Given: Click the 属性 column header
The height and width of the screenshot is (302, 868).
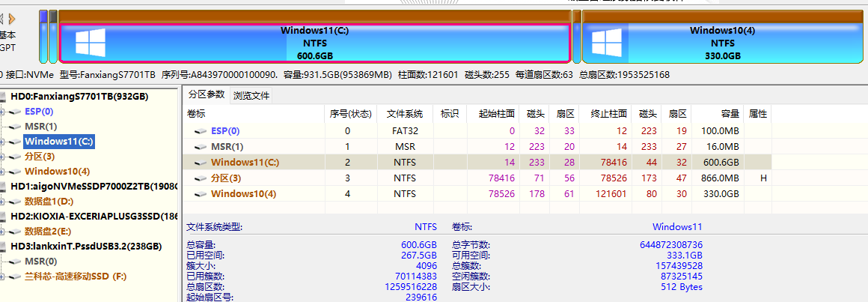Looking at the screenshot, I should [x=758, y=114].
